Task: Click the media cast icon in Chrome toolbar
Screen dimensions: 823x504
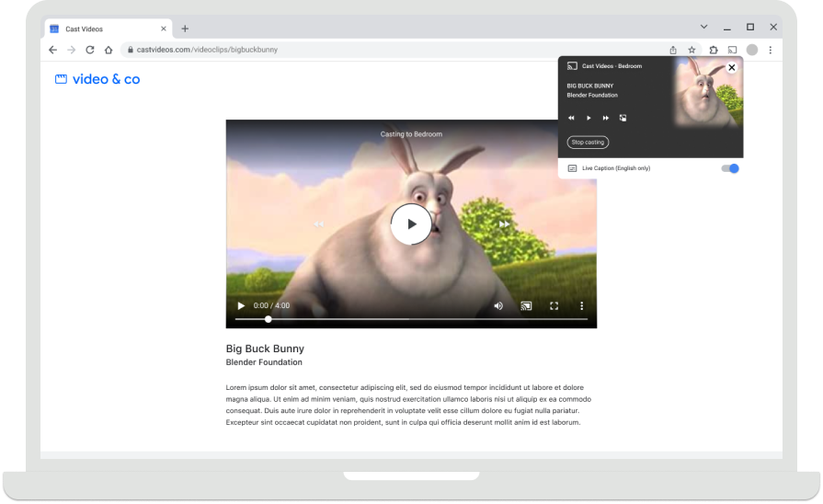Action: tap(732, 50)
